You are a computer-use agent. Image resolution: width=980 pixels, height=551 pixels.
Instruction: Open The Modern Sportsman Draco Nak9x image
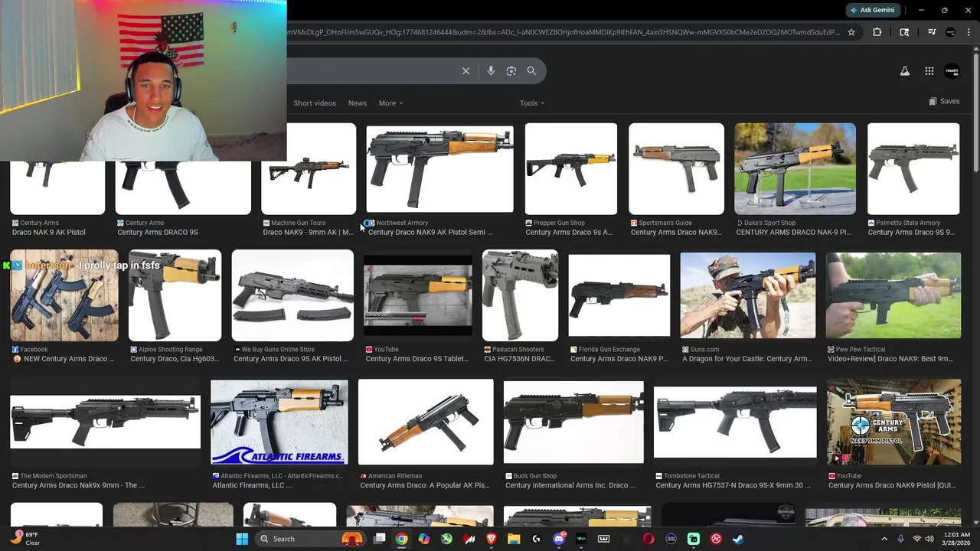105,422
